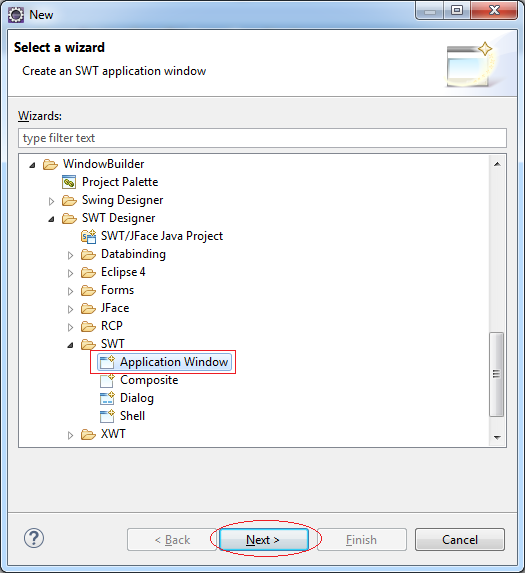Screen dimensions: 525x573
Task: Pick the Dialog wizard icon
Action: click(107, 398)
